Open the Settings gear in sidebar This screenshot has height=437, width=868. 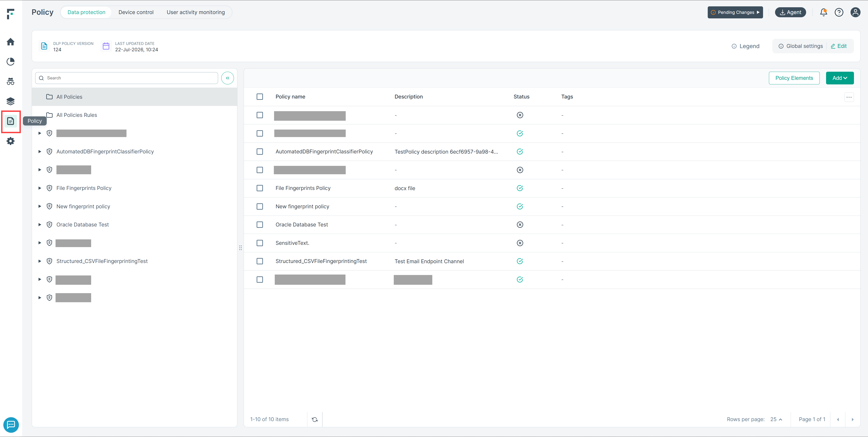pos(10,141)
